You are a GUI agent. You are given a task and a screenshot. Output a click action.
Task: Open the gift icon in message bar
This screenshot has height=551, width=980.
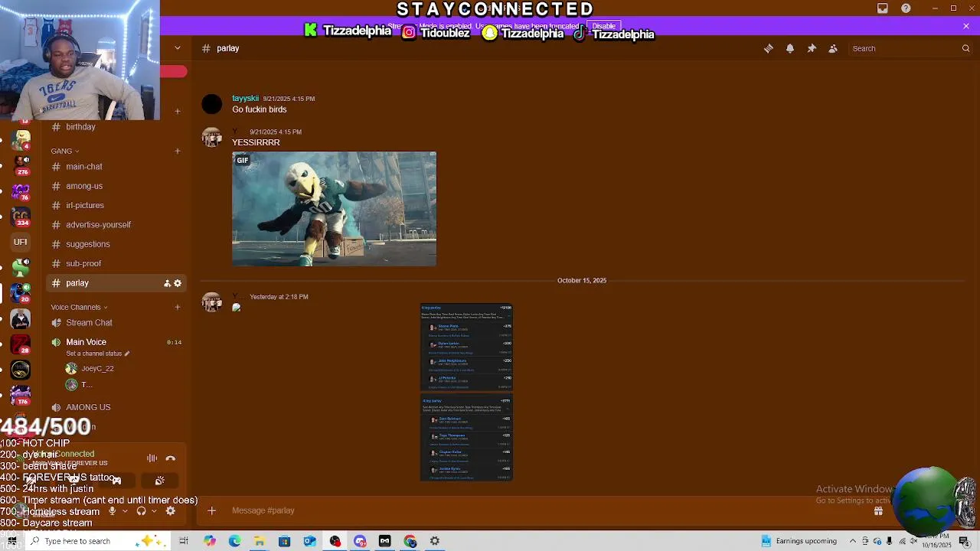879,510
